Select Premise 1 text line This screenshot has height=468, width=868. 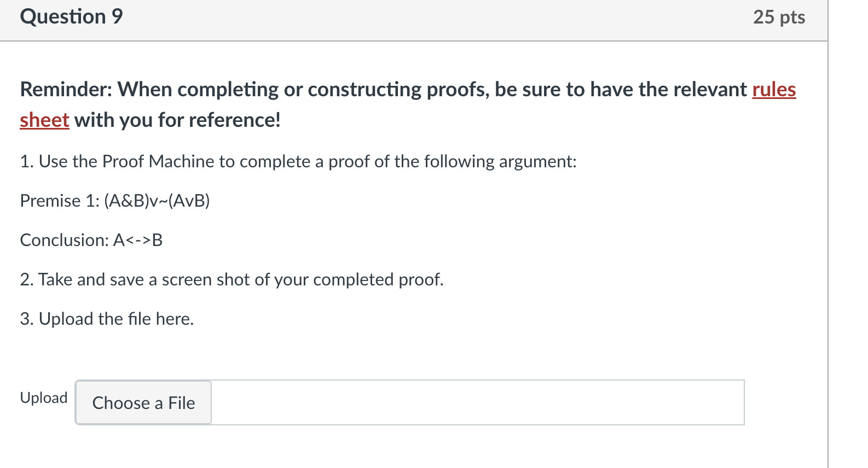pos(115,201)
